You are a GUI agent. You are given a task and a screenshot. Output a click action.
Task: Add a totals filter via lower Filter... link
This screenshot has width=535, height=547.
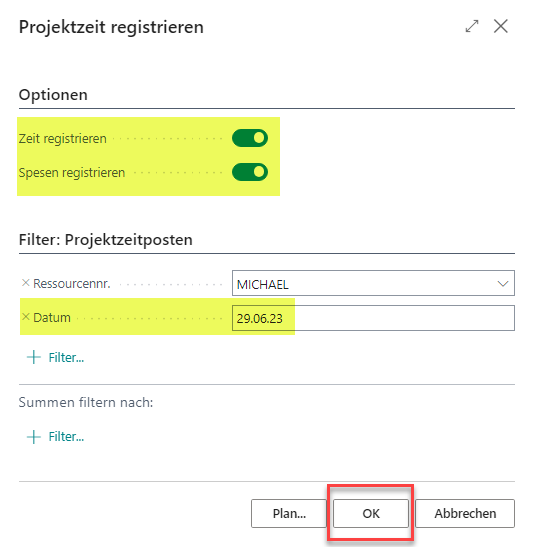pos(66,437)
